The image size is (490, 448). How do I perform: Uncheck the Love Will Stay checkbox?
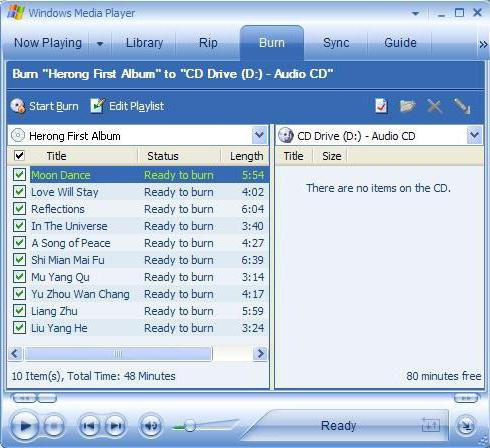(x=19, y=191)
